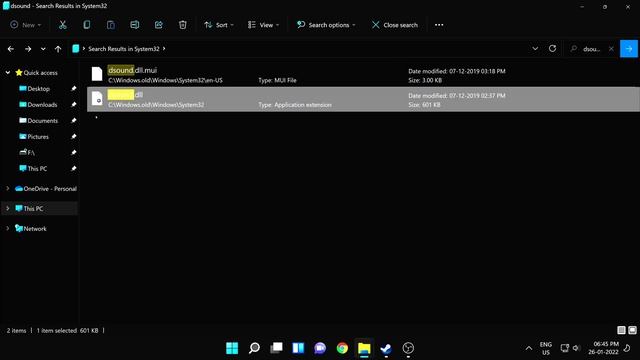Viewport: 640px width, 360px height.
Task: Click the ENG US language indicator
Action: [x=546, y=348]
